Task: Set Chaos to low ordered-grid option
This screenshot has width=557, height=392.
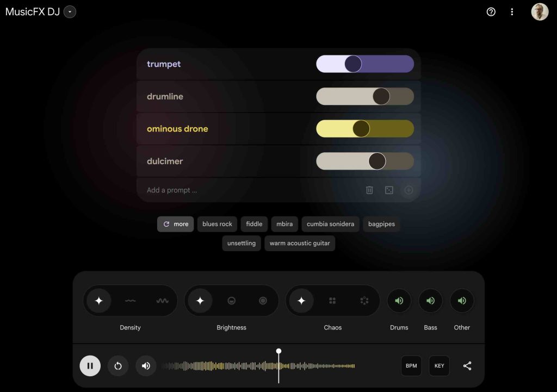Action: pos(332,301)
